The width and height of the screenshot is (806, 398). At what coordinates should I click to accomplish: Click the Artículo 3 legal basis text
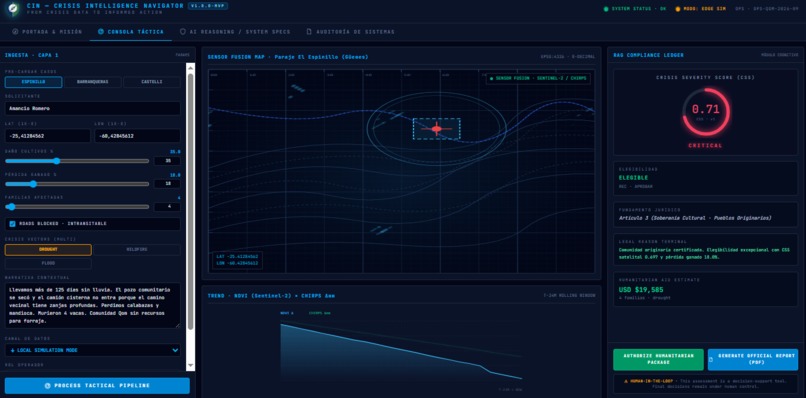(695, 218)
